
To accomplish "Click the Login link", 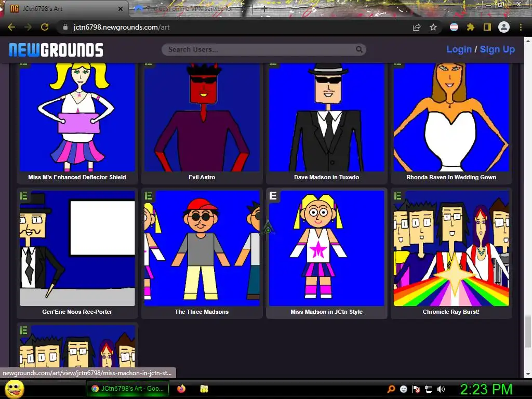I will coord(459,49).
